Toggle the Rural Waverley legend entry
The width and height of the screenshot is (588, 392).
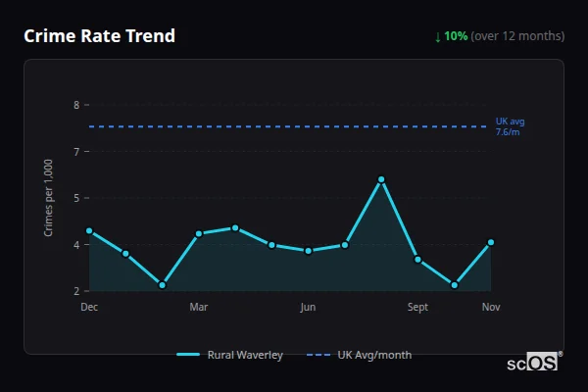(x=229, y=355)
